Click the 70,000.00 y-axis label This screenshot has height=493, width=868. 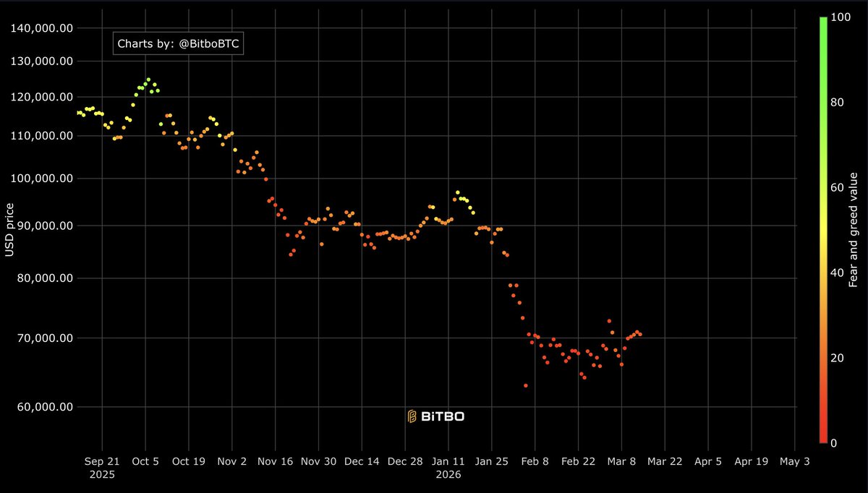click(46, 338)
